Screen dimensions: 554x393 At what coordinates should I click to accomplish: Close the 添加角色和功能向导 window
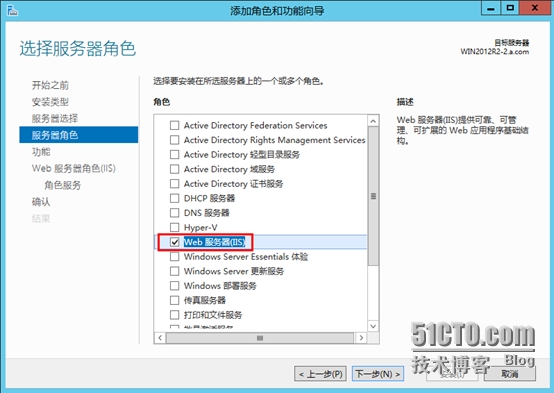click(535, 8)
